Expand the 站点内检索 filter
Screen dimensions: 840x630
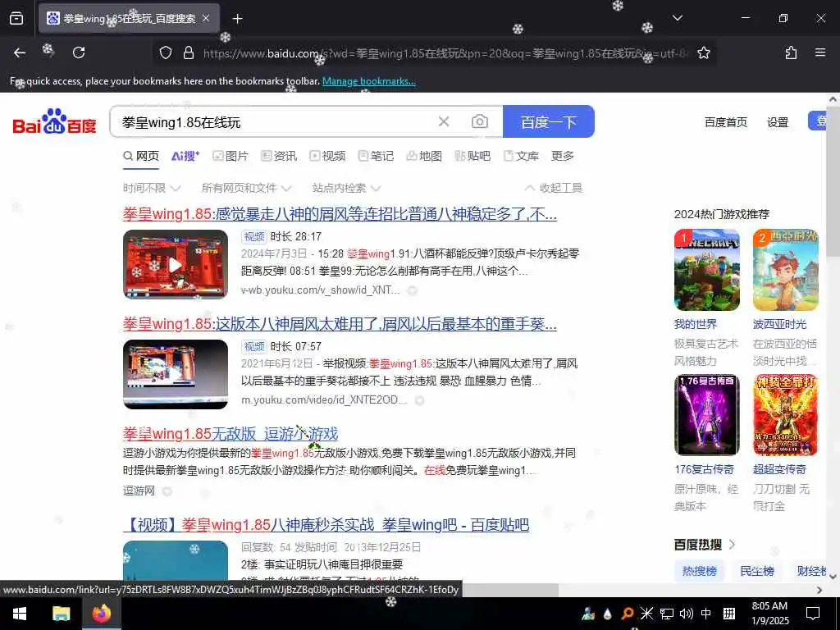point(346,188)
